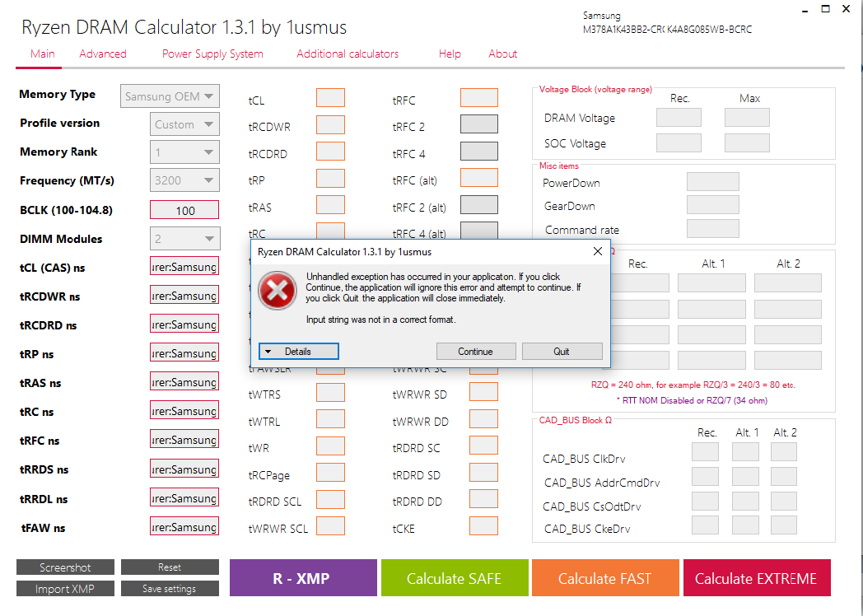Click the tWRWR SCL output box

[330, 525]
